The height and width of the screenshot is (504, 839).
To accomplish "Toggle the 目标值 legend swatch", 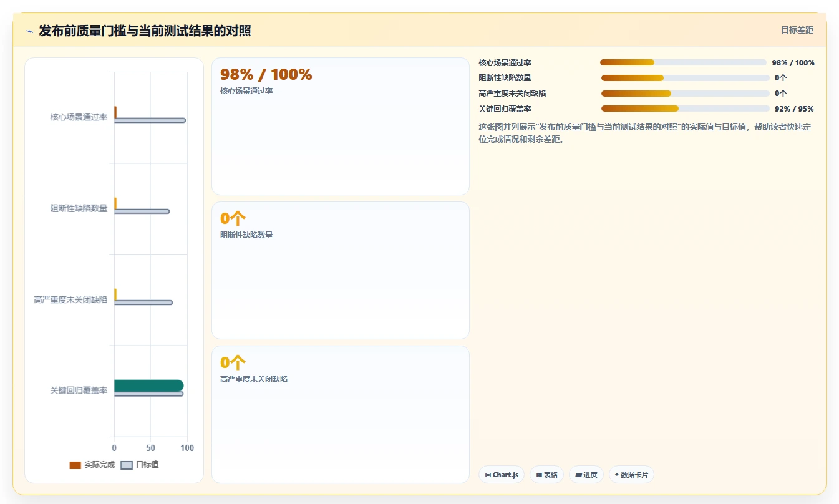I will (x=127, y=465).
